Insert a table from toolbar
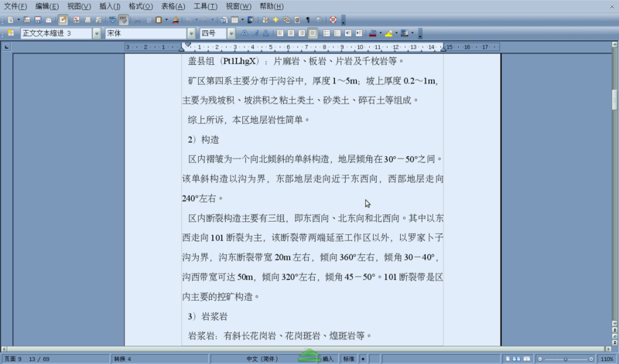This screenshot has width=619, height=364. coord(234,20)
